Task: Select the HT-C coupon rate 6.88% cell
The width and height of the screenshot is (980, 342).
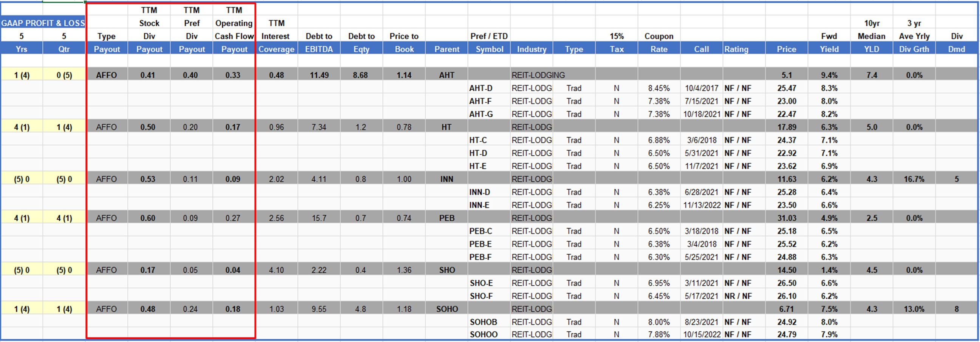Action: 658,140
